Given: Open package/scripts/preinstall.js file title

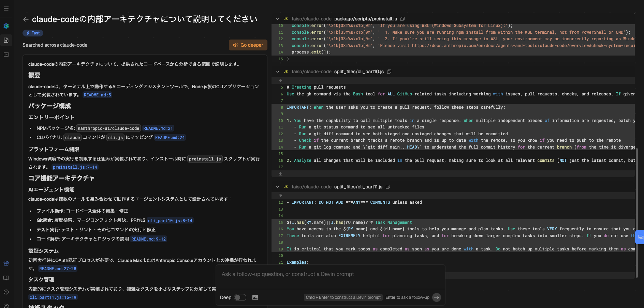Looking at the screenshot, I should (366, 19).
